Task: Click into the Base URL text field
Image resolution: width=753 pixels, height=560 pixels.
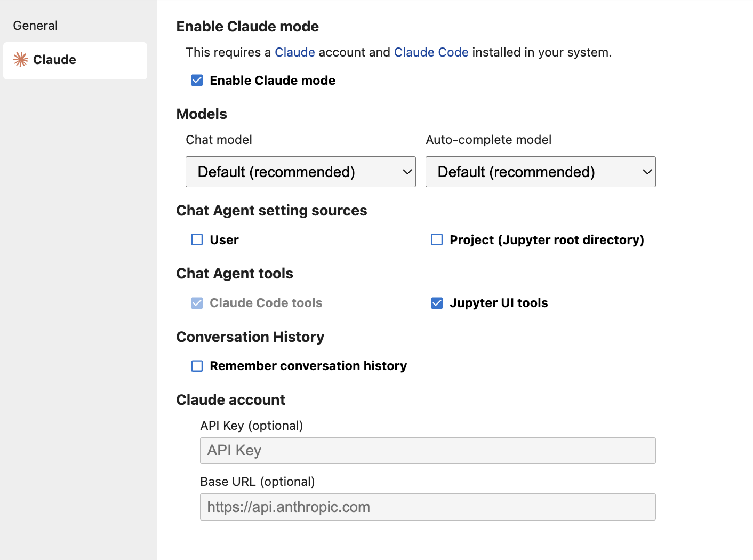Action: coord(427,507)
